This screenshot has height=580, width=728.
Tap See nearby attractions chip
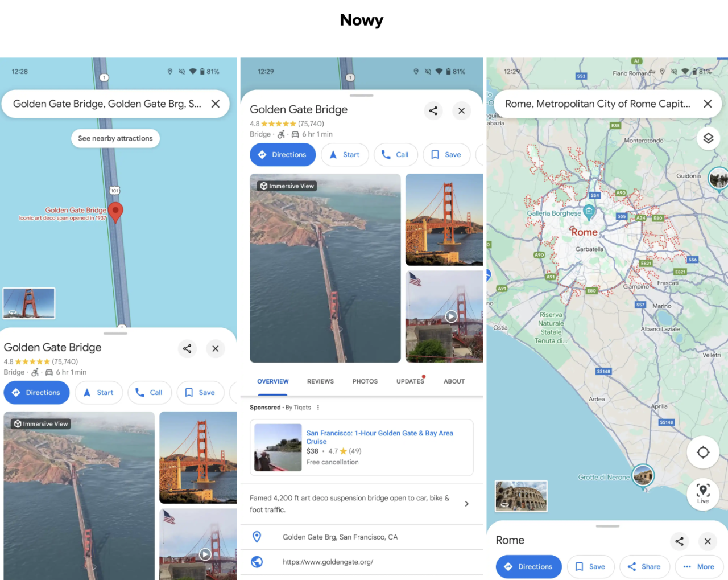115,138
